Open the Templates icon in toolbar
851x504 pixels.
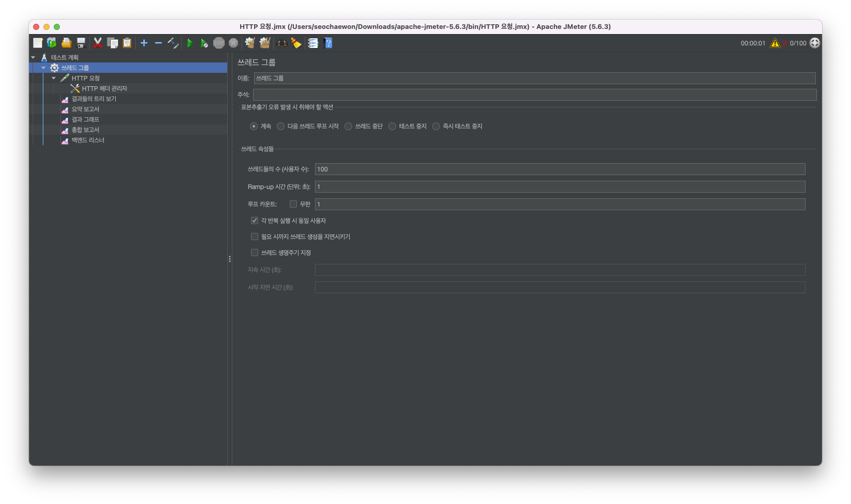tap(52, 43)
